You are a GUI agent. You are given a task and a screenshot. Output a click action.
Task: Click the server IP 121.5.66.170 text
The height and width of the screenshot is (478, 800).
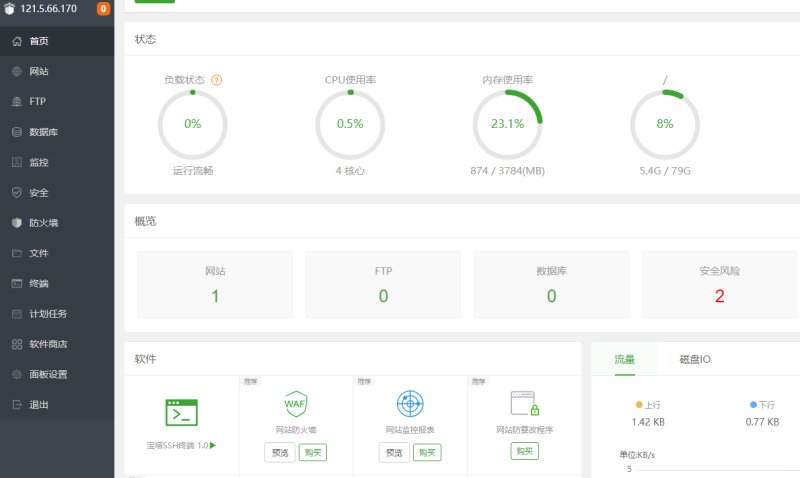(48, 9)
